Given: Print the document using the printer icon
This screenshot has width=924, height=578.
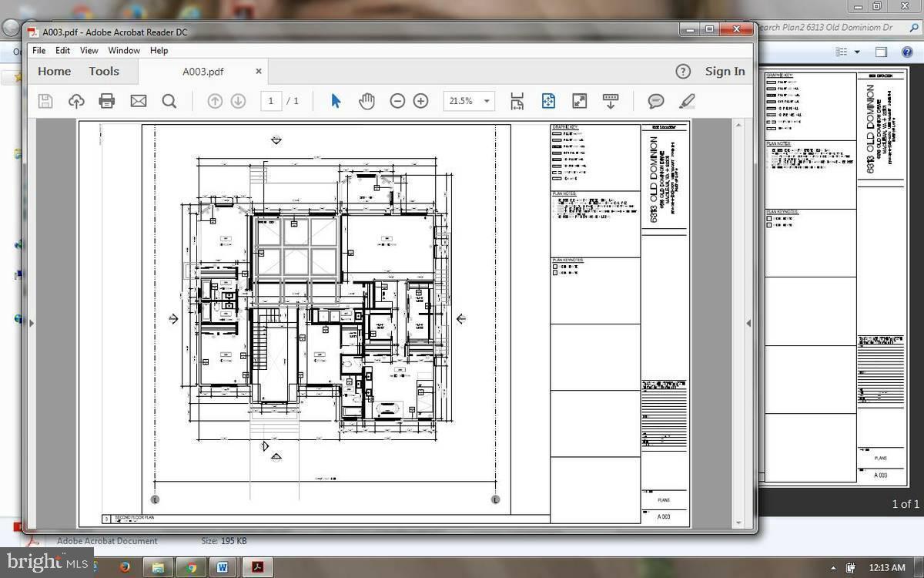Looking at the screenshot, I should click(x=107, y=101).
